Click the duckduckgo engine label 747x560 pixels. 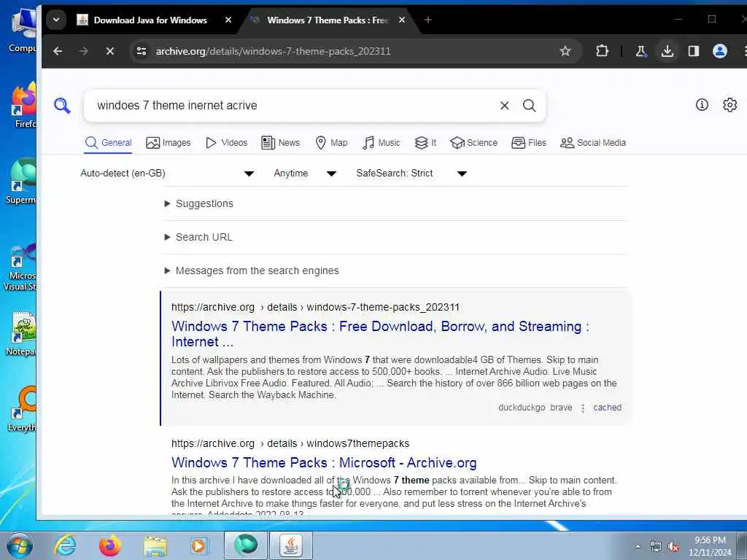tap(522, 408)
